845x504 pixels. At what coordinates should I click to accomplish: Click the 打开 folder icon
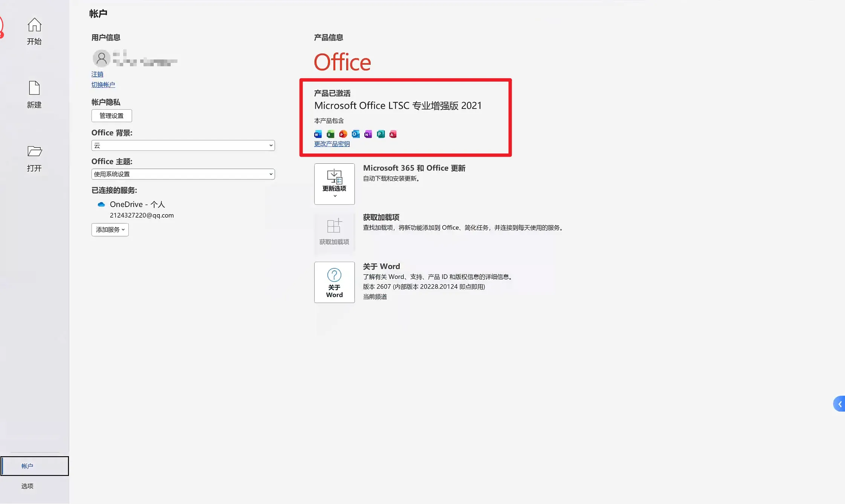click(x=35, y=151)
